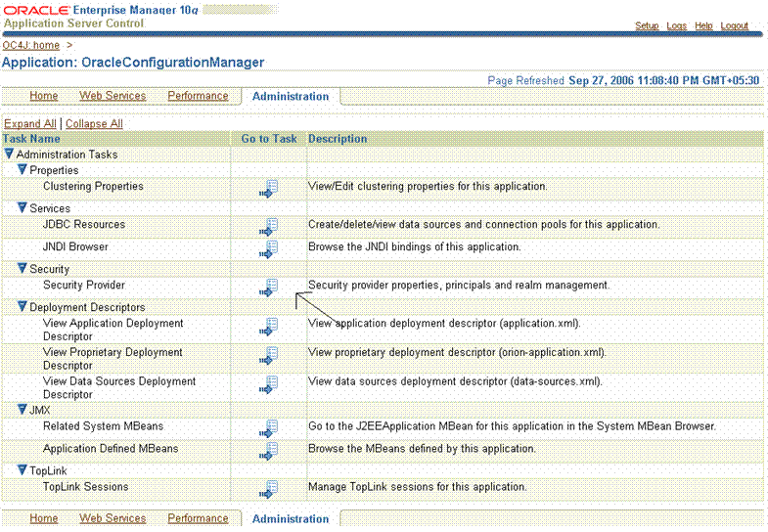
Task: Click the Description column header
Action: tap(338, 139)
